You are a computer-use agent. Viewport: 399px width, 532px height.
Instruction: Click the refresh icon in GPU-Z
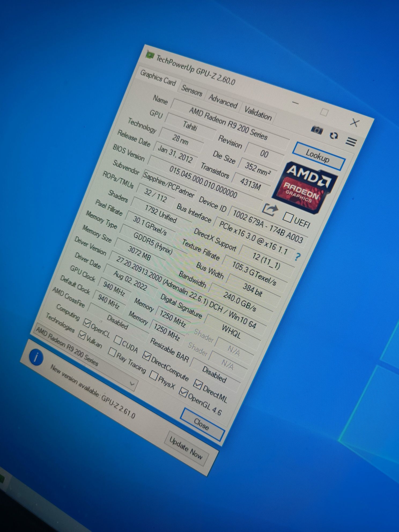click(x=334, y=135)
